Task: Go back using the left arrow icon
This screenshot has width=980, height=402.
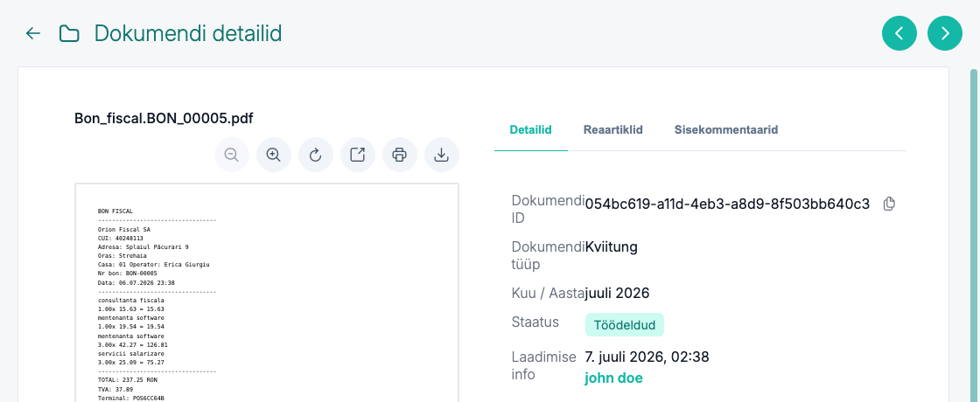Action: 32,34
